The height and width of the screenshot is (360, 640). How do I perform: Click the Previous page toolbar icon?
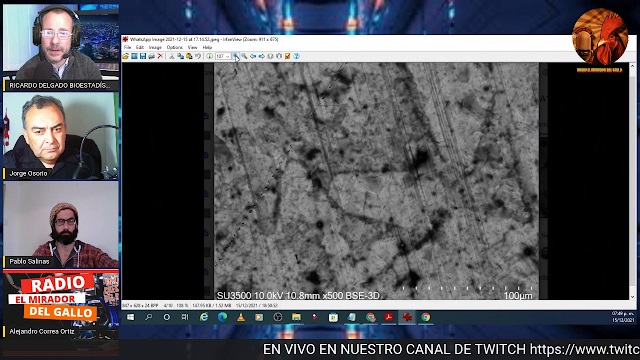[270, 56]
